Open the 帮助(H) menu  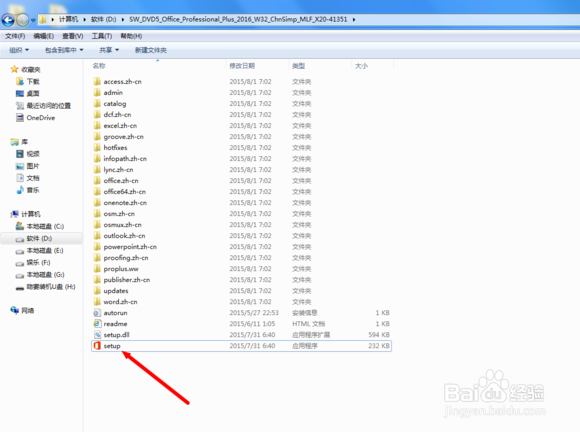(131, 36)
